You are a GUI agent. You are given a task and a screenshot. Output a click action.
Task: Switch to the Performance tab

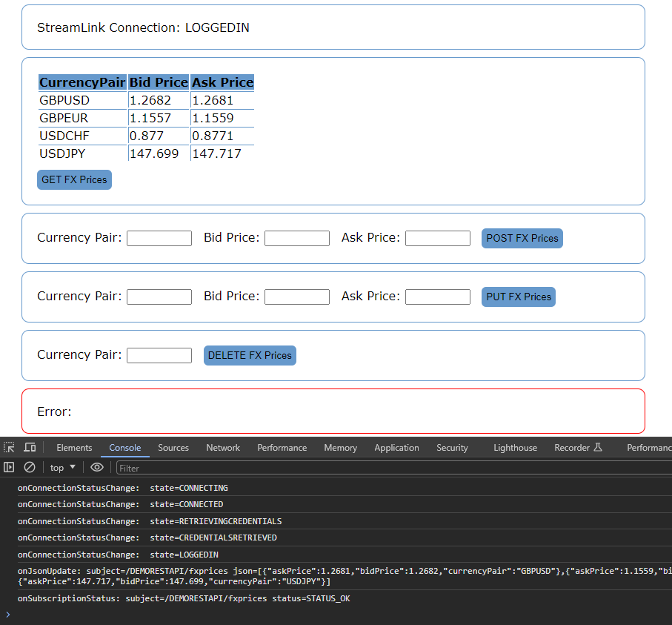[x=282, y=447]
